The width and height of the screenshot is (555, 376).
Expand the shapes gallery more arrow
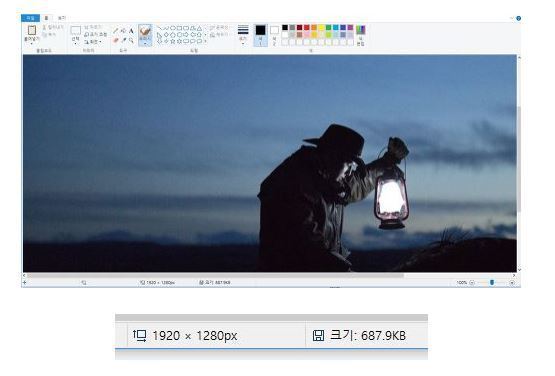click(205, 41)
